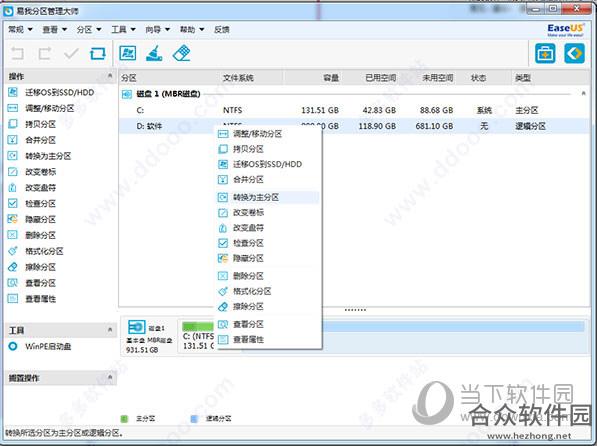Click the Redo arrow in toolbar
Image resolution: width=597 pixels, height=446 pixels.
click(45, 53)
